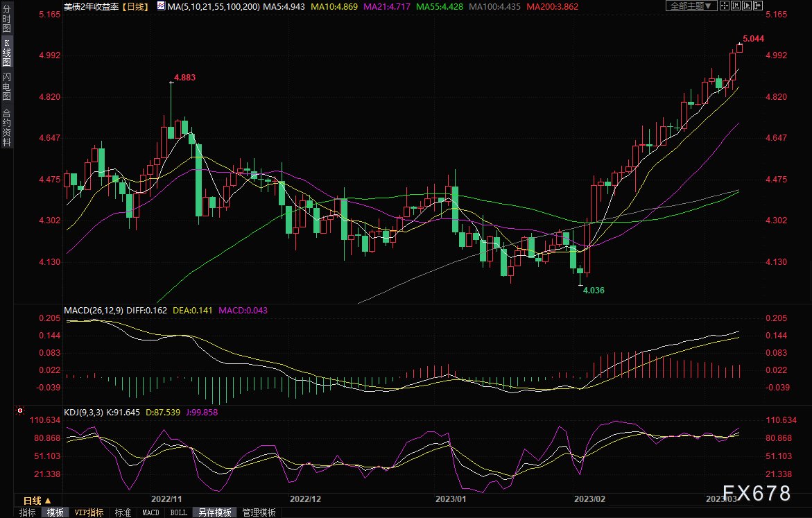Switch to the BOLL template
This screenshot has width=812, height=518.
(178, 512)
